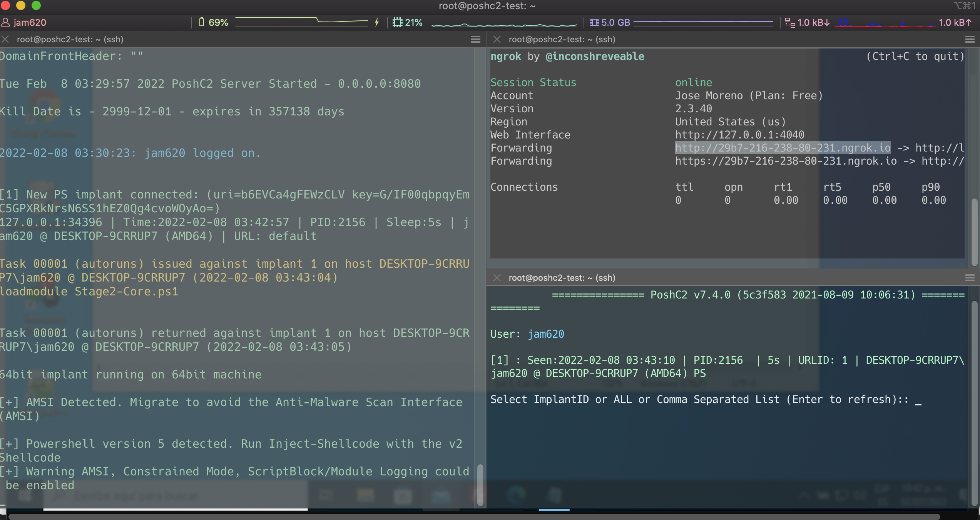Click '[+] Warning AMSI, Constrained Mode' line
980x520 pixels.
[x=235, y=478]
